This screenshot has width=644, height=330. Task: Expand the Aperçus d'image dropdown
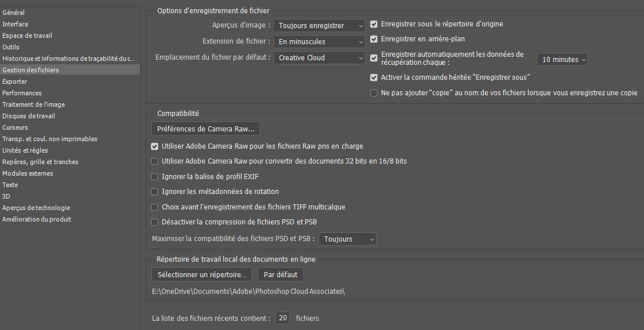tap(319, 25)
